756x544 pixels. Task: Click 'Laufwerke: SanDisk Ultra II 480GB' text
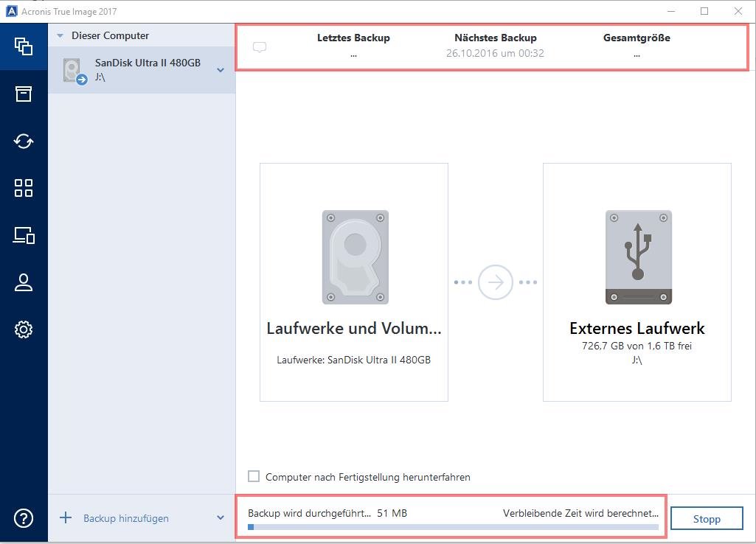(354, 360)
